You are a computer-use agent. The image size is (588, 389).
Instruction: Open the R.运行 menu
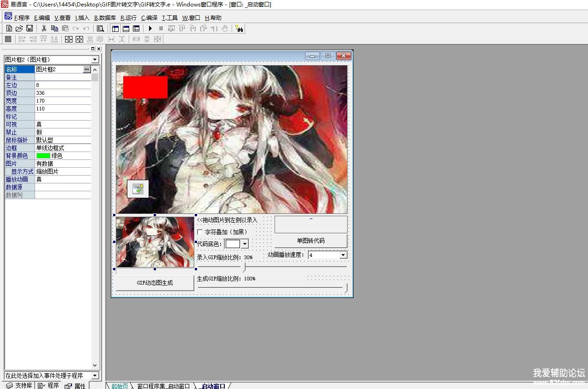128,18
